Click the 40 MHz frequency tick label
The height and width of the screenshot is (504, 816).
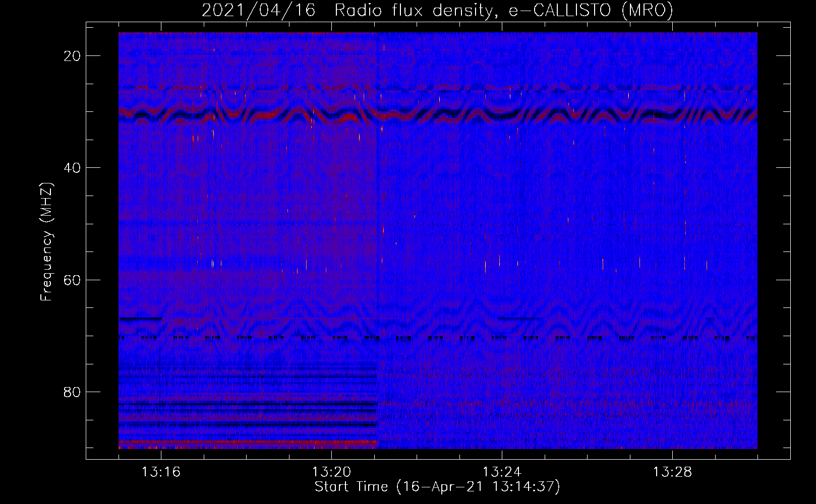[x=73, y=168]
